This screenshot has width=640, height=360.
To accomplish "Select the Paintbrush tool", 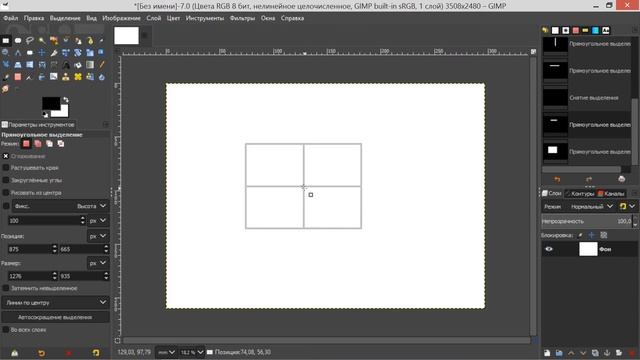I will point(6,77).
